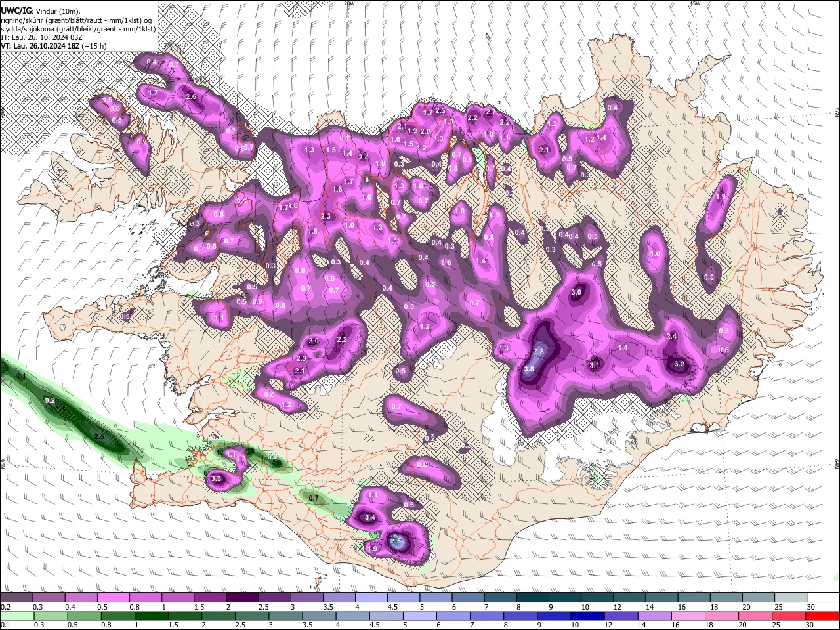Viewport: 840px width, 630px height.
Task: Pick the pale lavender snow swatch at 4
Action: (371, 598)
